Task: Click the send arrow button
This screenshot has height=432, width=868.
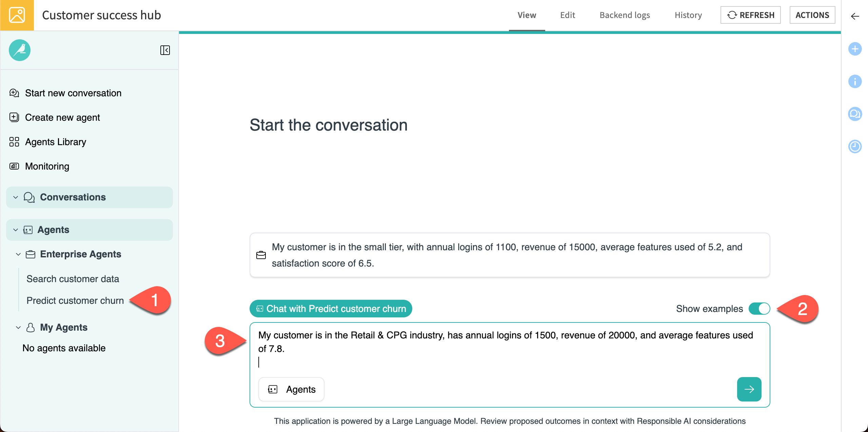Action: point(749,389)
